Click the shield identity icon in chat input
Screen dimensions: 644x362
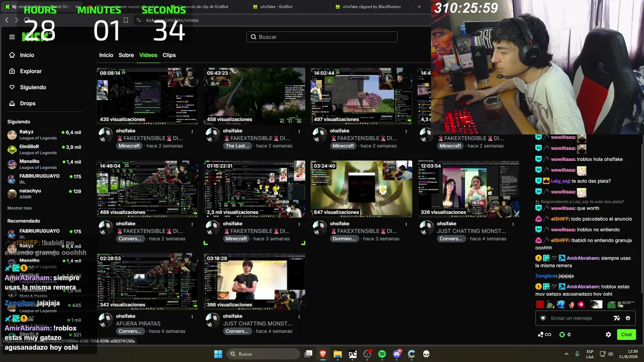[x=543, y=318]
